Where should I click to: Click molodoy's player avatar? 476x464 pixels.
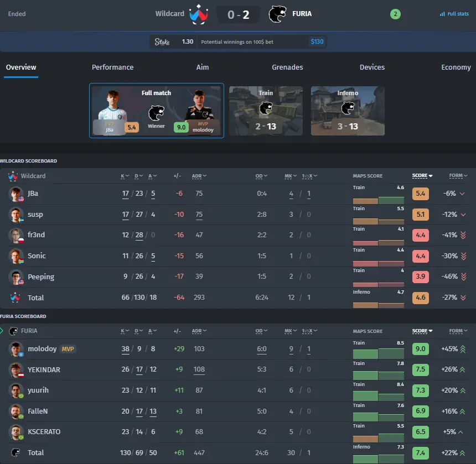(x=16, y=349)
